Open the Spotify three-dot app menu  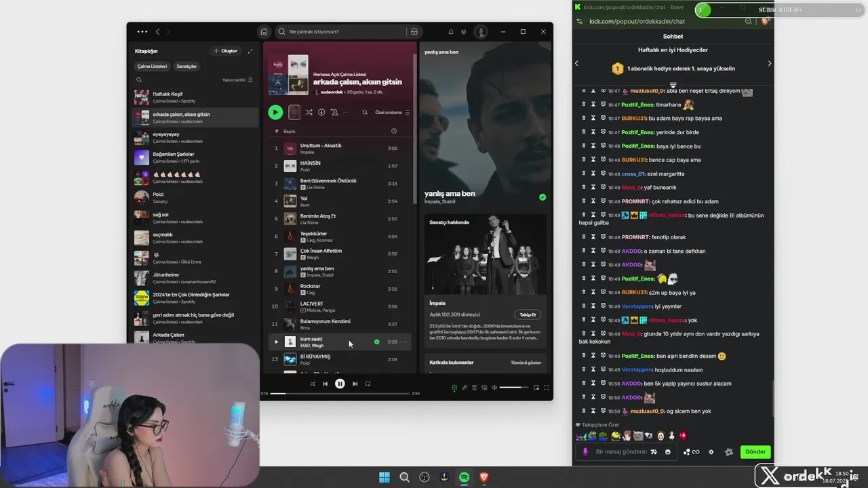click(x=142, y=32)
